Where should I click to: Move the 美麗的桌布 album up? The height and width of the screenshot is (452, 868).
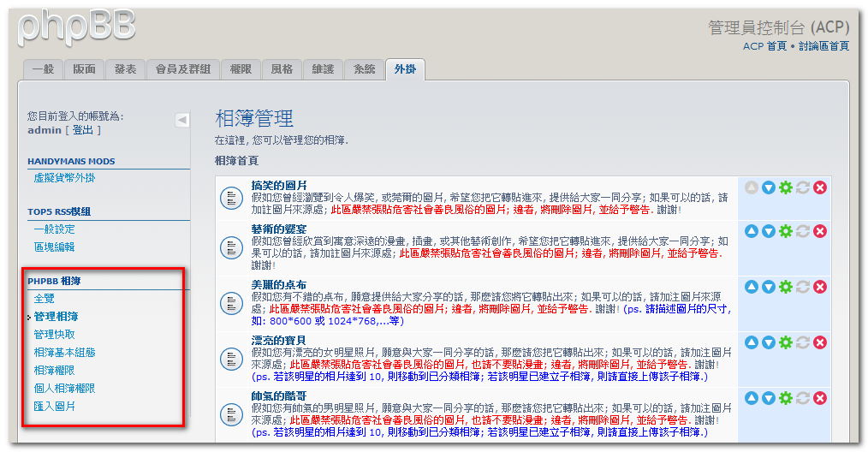pyautogui.click(x=752, y=287)
